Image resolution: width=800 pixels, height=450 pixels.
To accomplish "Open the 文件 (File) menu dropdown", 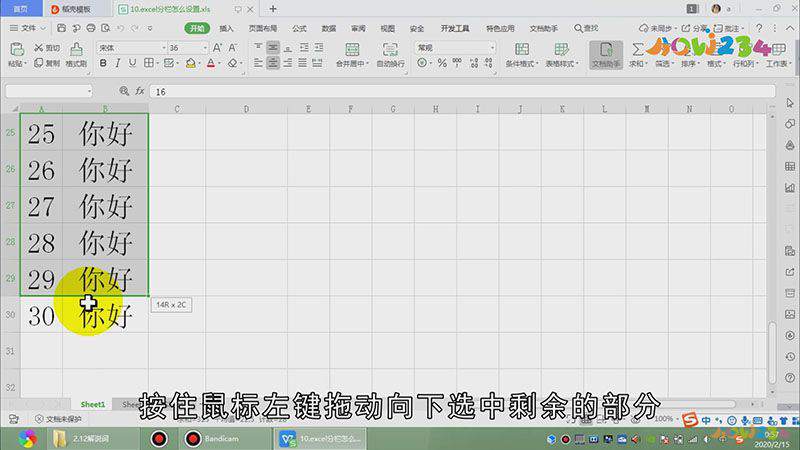I will tap(29, 28).
